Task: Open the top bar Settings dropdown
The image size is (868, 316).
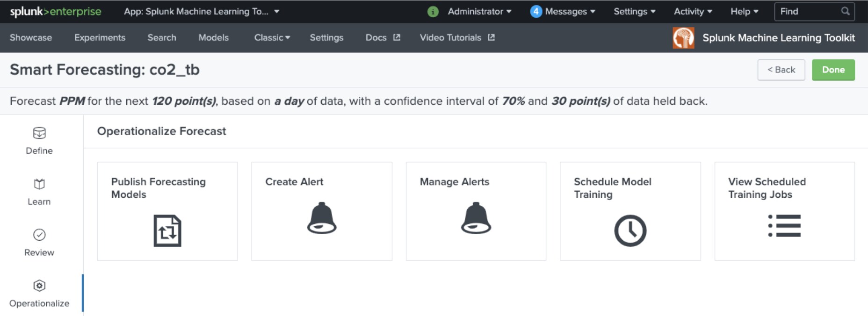Action: click(635, 11)
